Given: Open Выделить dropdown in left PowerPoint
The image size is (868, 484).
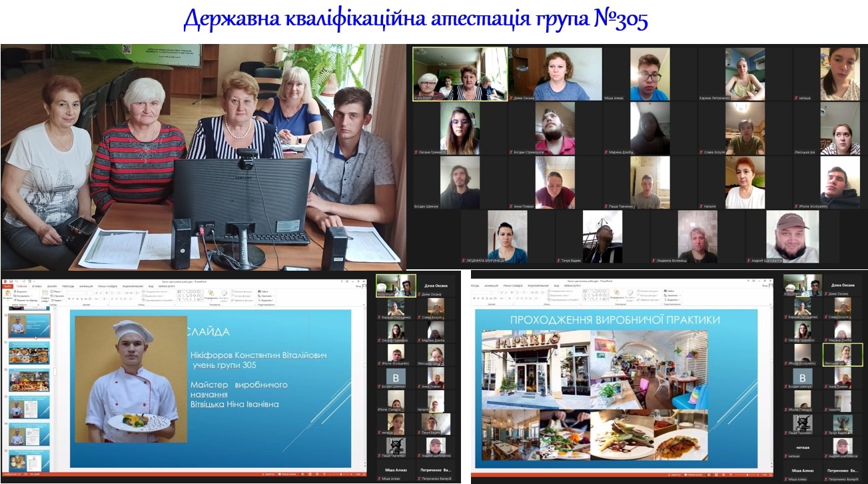Looking at the screenshot, I should (x=266, y=300).
